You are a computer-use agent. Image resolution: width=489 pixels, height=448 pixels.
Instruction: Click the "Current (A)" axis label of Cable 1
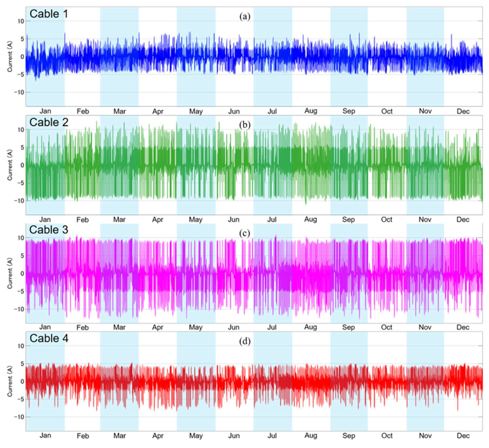(10, 57)
